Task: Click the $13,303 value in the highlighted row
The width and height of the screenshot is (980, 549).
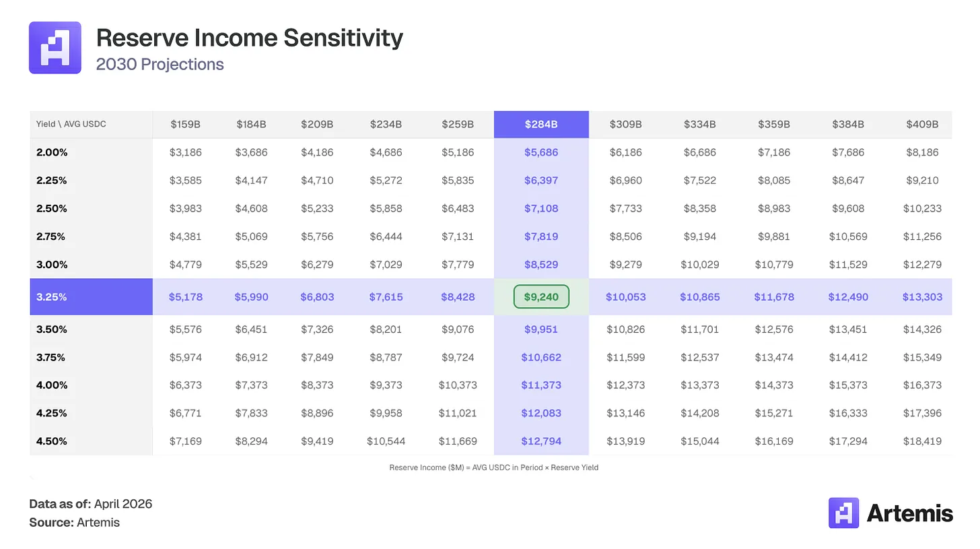Action: (922, 296)
